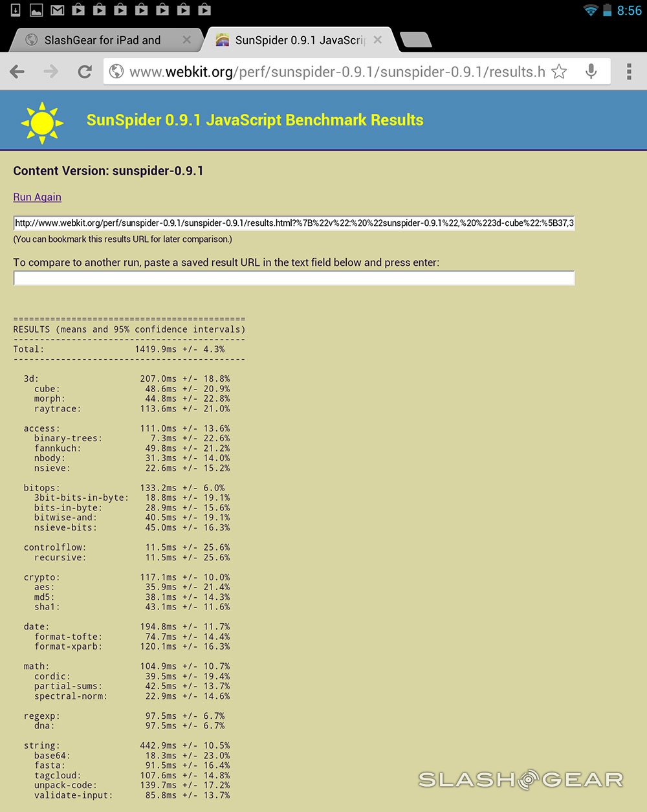Select the access: 111.0ms row
The height and width of the screenshot is (812, 647).
[x=127, y=428]
